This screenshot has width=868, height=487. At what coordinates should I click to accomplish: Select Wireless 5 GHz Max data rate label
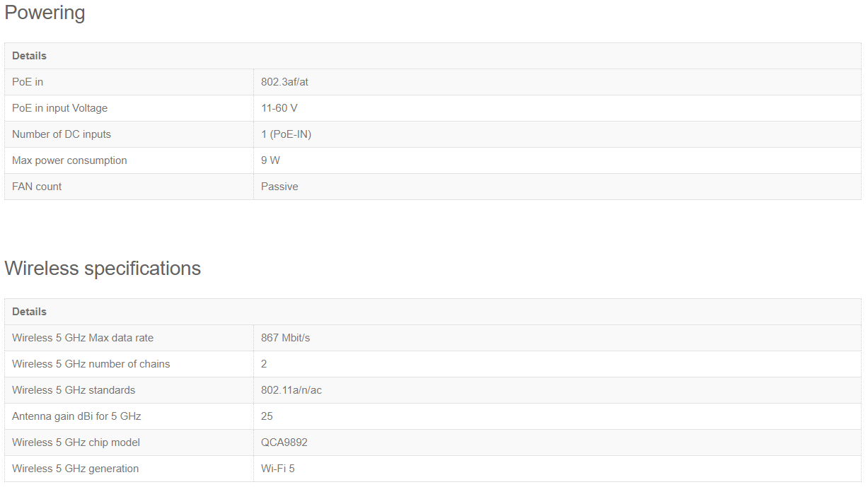pyautogui.click(x=83, y=338)
